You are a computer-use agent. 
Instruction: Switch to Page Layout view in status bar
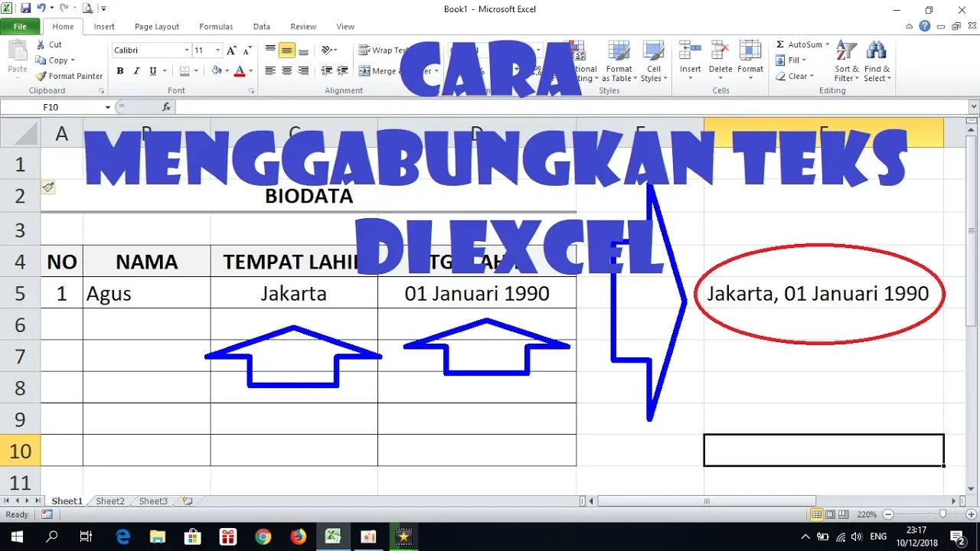(830, 514)
